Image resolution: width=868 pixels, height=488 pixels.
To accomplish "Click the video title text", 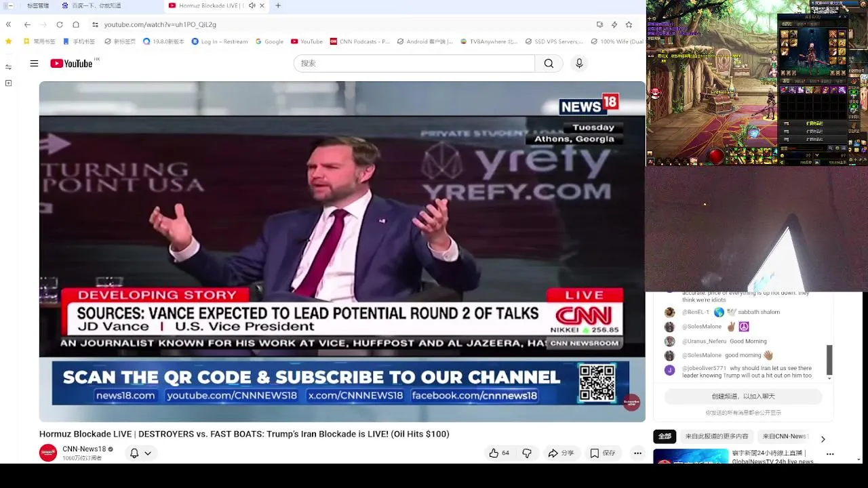I will 244,434.
